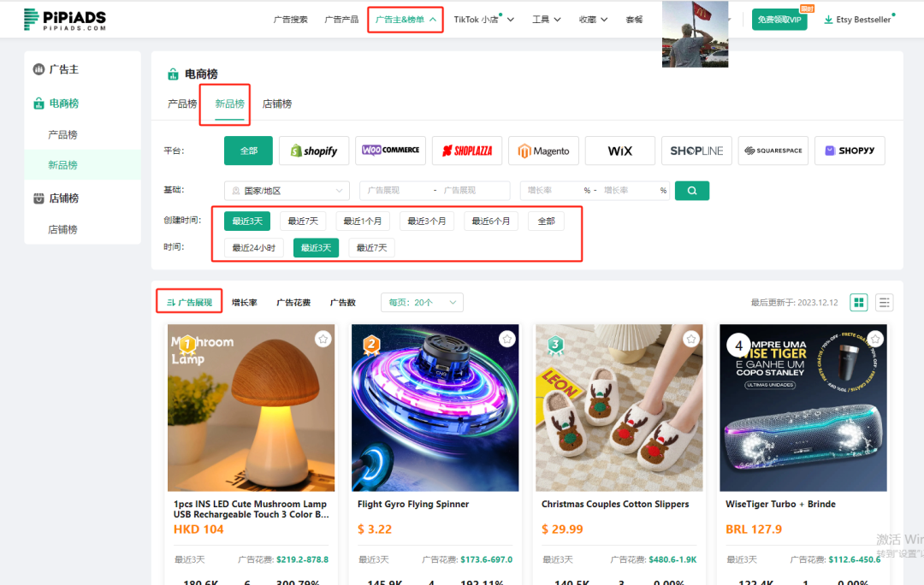Viewport: 924px width, 585px height.
Task: Expand the 收藏 menu
Action: click(593, 20)
